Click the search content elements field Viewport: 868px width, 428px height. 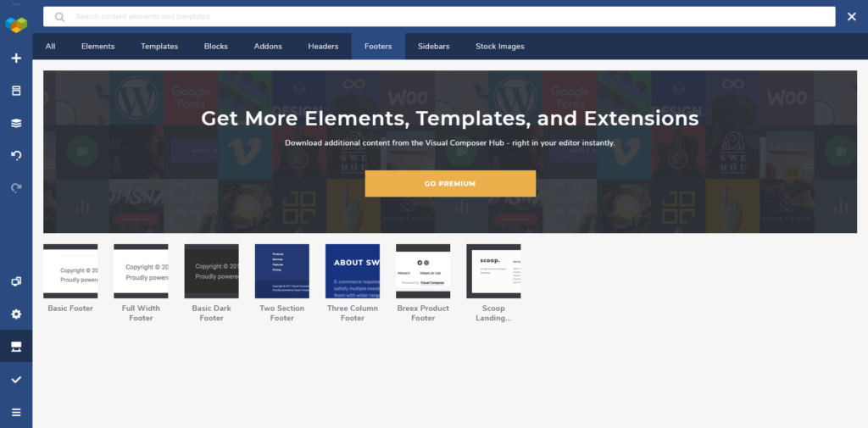point(439,17)
